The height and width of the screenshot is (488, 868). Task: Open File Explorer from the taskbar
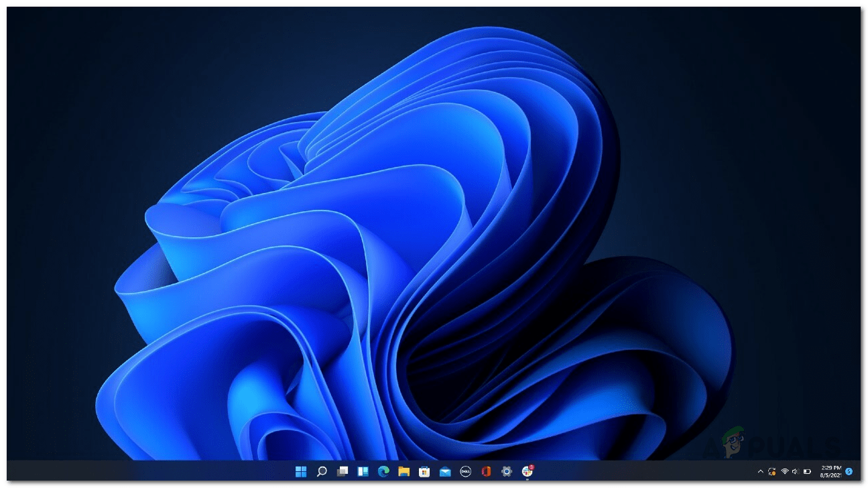pyautogui.click(x=404, y=471)
